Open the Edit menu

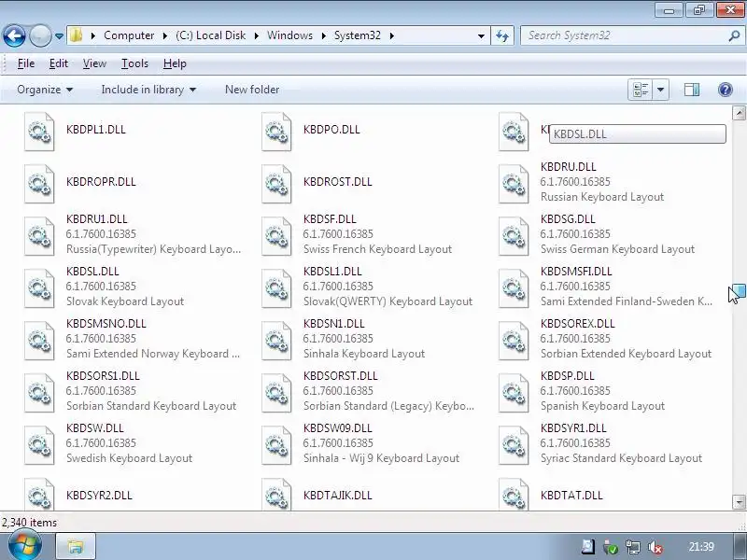(59, 63)
